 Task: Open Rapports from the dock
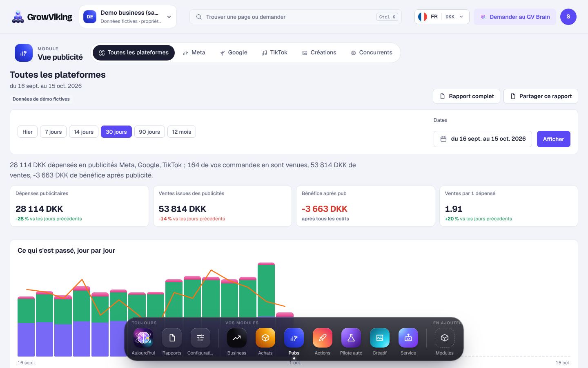pyautogui.click(x=172, y=338)
